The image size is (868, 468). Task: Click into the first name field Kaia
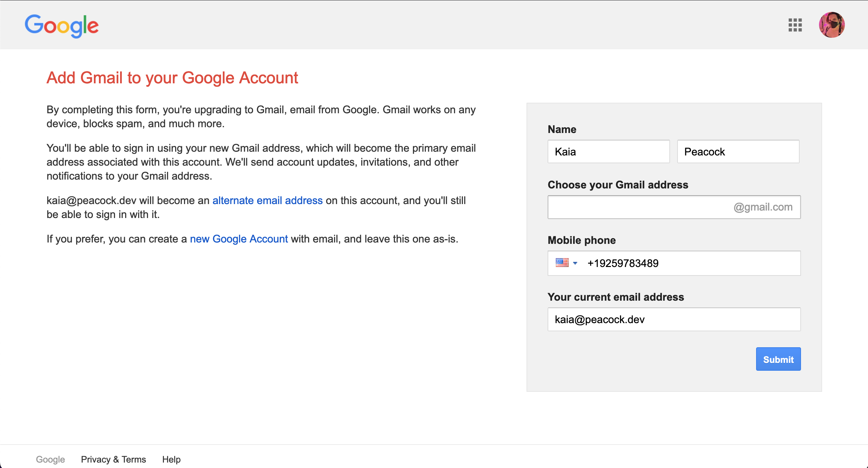[x=608, y=152]
